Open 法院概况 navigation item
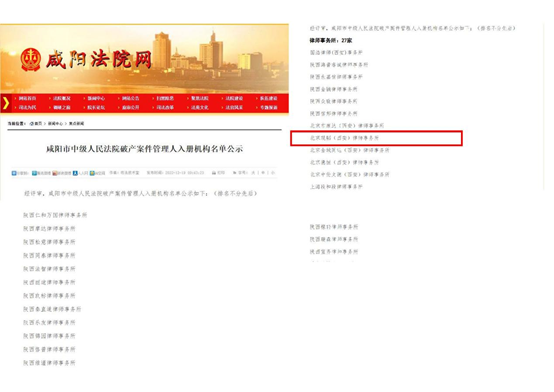 click(62, 98)
